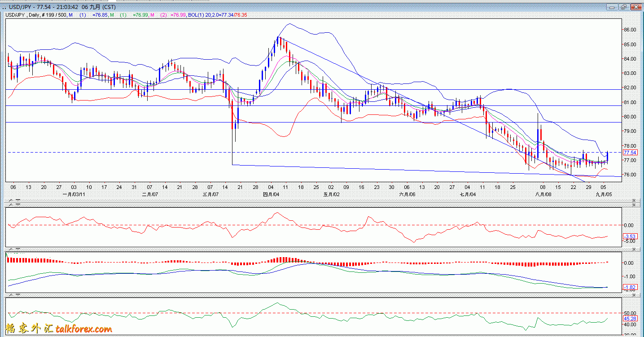This screenshot has width=644, height=337.
Task: Click the current price tag 77.54
Action: click(x=629, y=153)
